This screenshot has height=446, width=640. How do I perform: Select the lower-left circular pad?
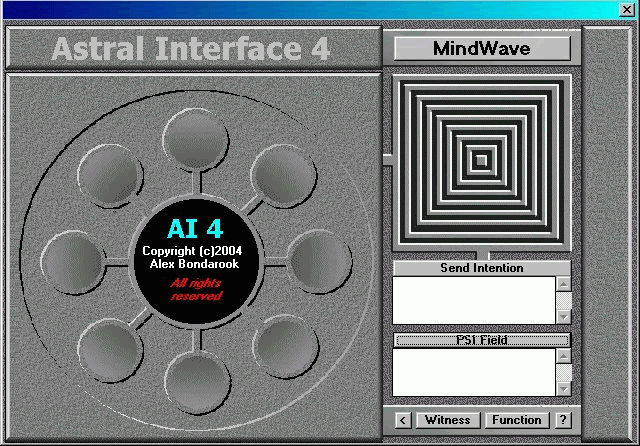[x=110, y=351]
